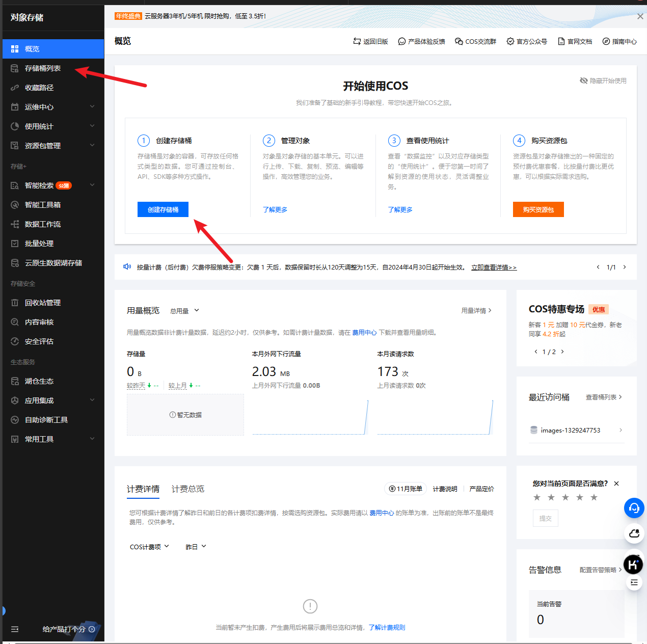Viewport: 647px width, 644px height.
Task: Open 官网文档 documentation
Action: point(575,42)
